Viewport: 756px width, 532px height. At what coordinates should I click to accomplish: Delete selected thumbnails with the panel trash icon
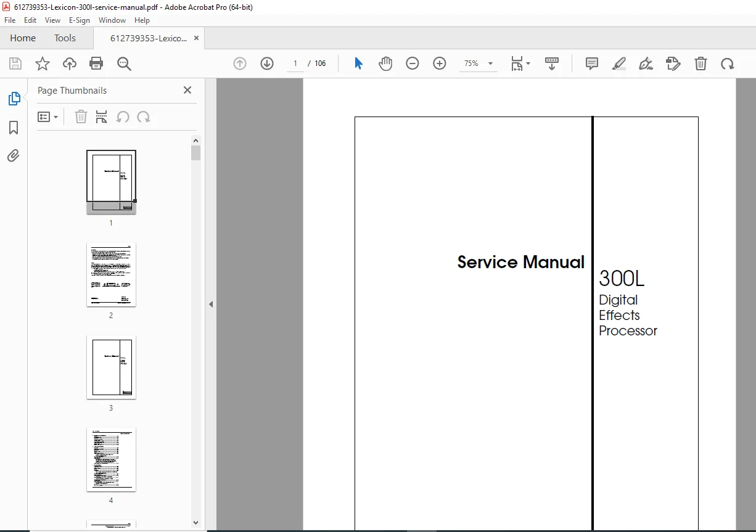pyautogui.click(x=81, y=117)
